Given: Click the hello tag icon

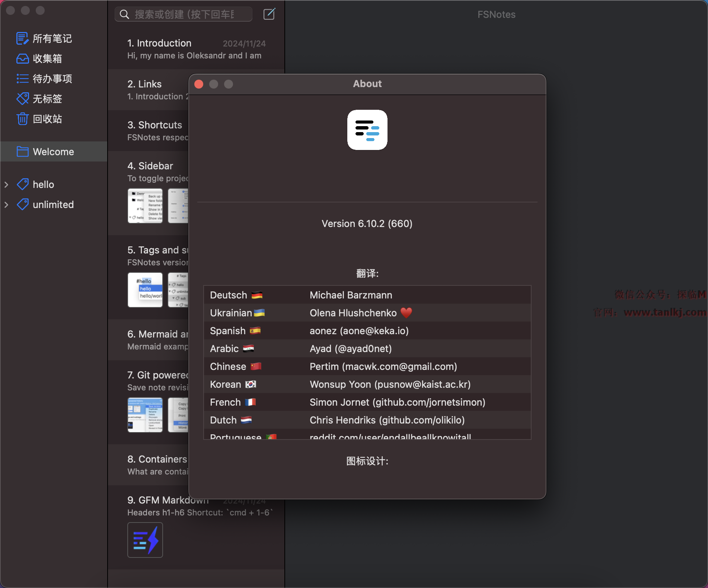Looking at the screenshot, I should (x=22, y=184).
